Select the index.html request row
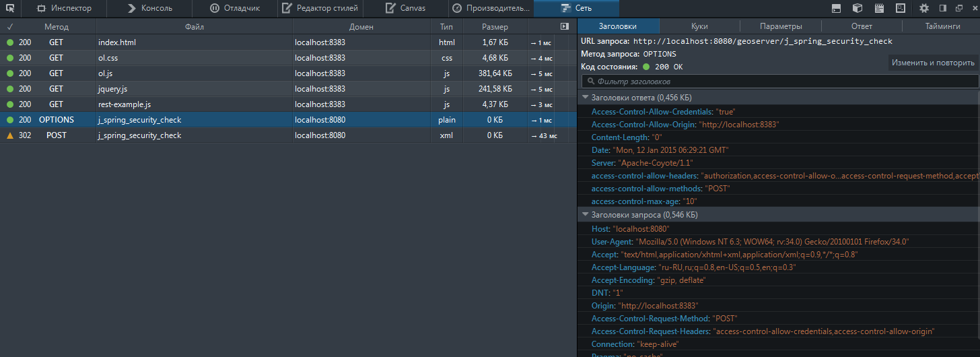Screen dimensions: 980x357 point(288,42)
